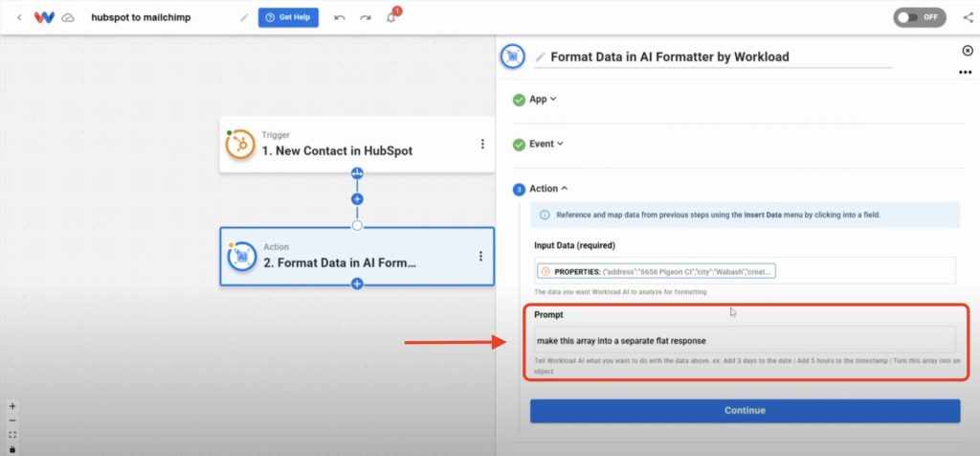
Task: Redo the last change
Action: 365,17
